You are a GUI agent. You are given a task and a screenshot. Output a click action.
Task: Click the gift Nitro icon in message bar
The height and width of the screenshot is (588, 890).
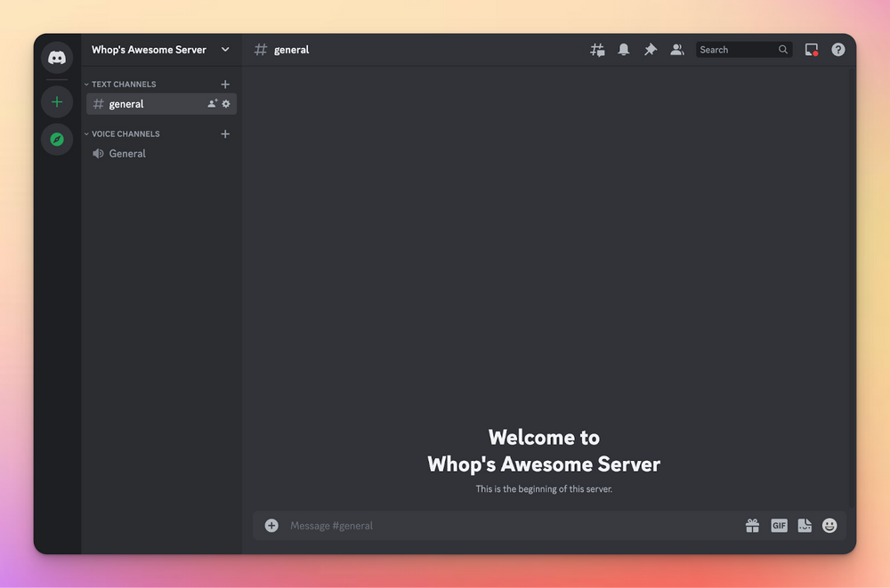pos(753,526)
